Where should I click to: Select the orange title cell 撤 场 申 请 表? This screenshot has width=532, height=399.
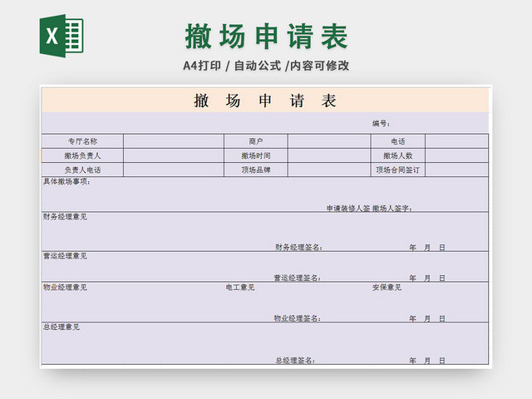[265, 101]
